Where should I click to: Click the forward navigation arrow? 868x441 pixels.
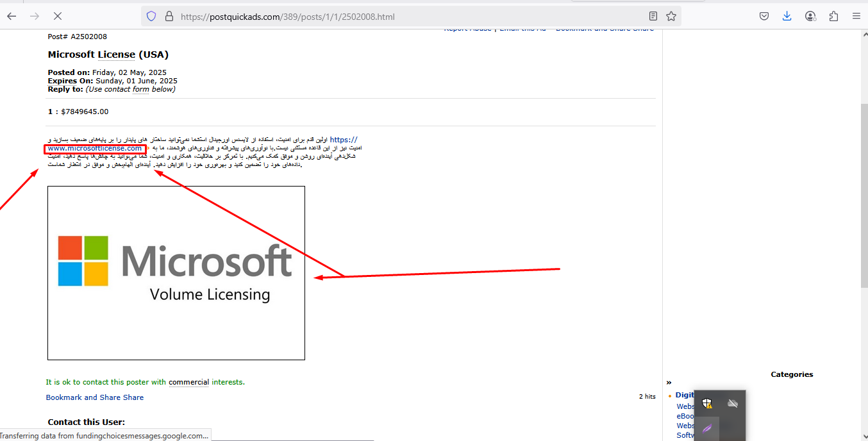pos(35,16)
